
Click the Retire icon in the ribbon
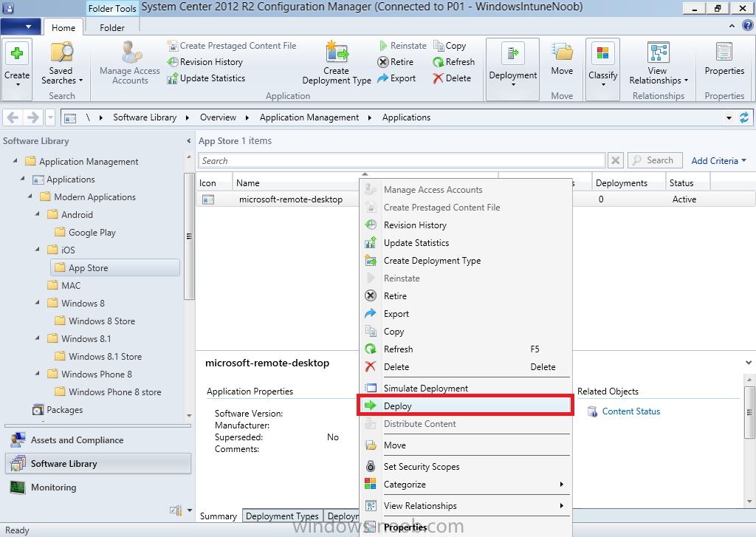(x=383, y=62)
